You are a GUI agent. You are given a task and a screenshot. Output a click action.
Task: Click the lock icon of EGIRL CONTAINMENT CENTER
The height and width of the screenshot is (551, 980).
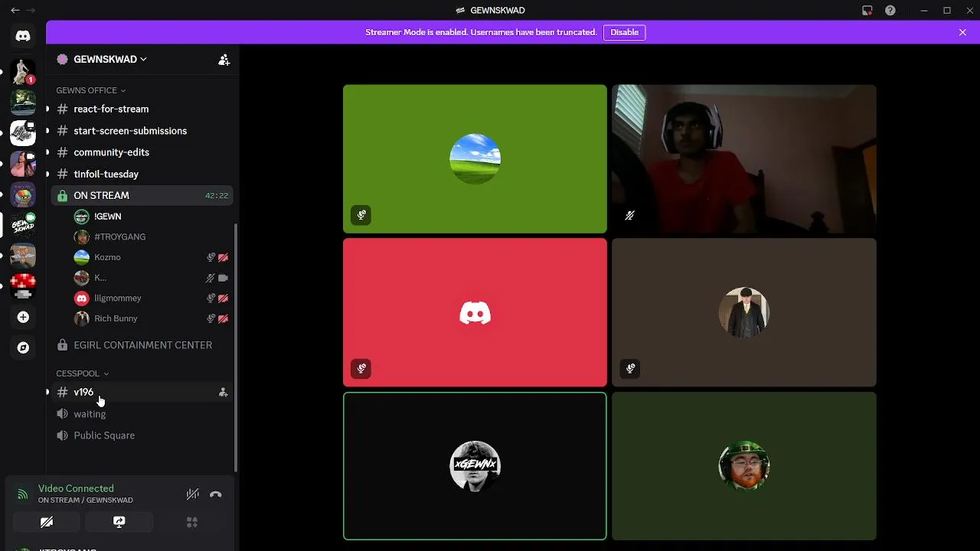[62, 345]
